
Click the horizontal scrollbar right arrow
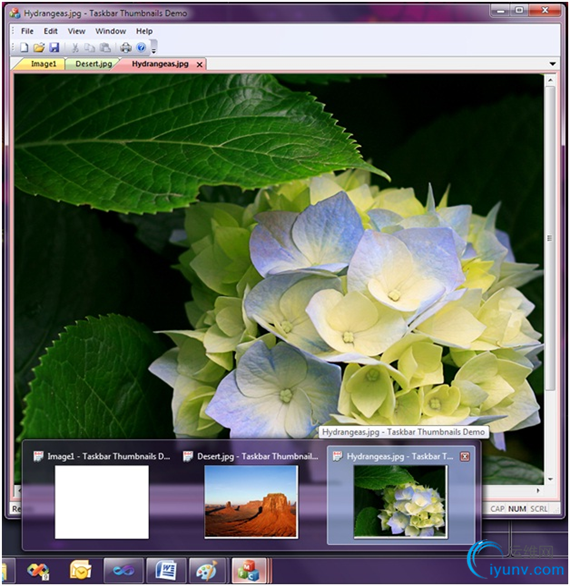[538, 490]
